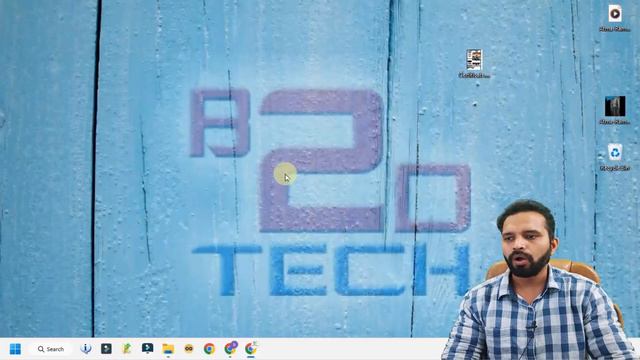Switch to the active Chrome window at taskbar end

pos(251,349)
